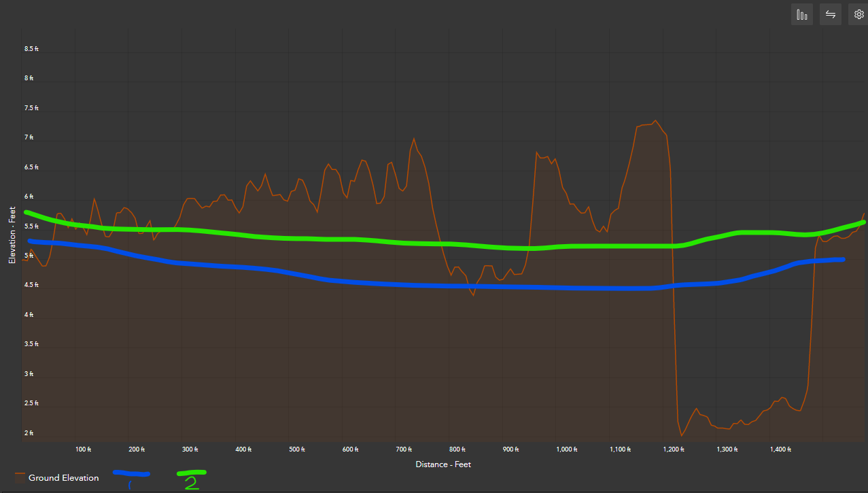This screenshot has width=868, height=493.
Task: Select the 1,400 ft distance tick label
Action: (x=780, y=449)
